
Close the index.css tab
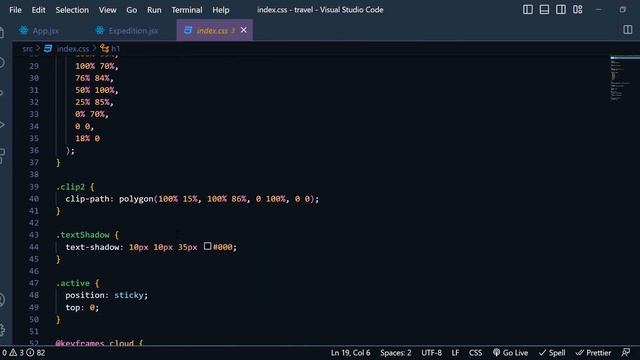click(244, 30)
